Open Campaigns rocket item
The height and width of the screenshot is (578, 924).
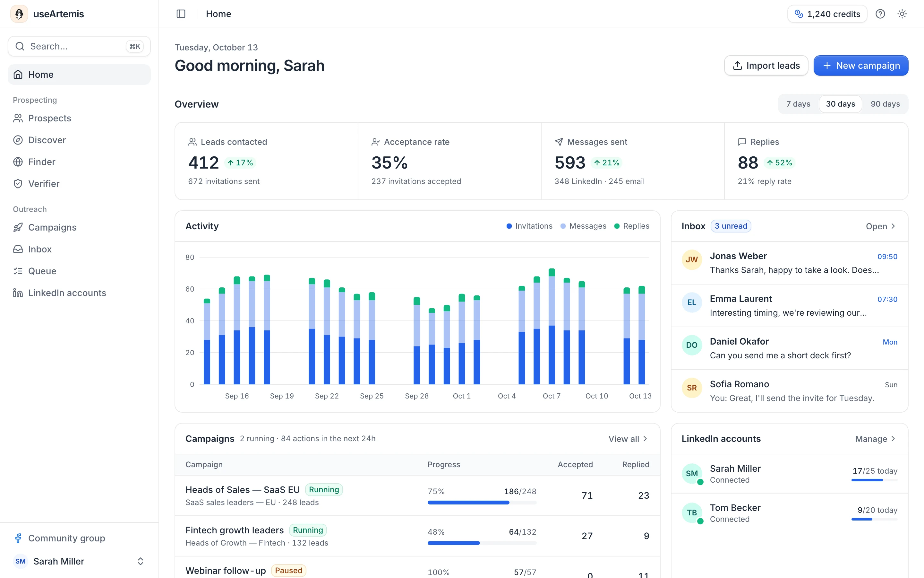79,227
